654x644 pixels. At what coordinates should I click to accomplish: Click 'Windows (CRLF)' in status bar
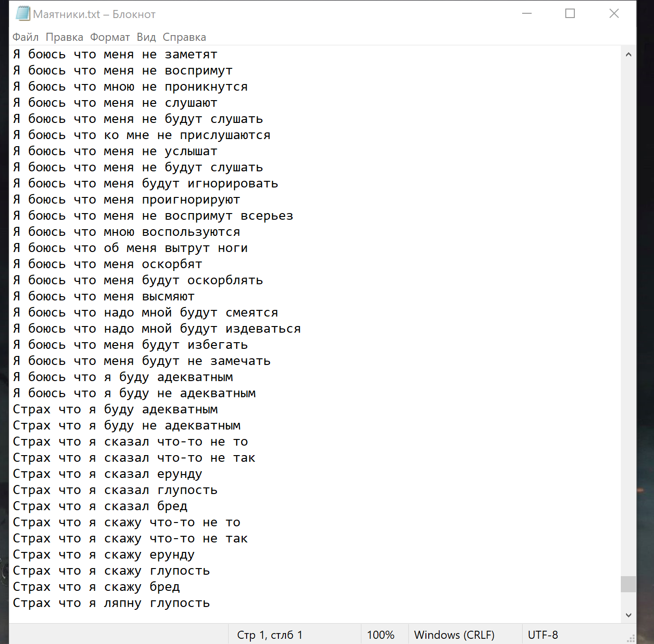(x=454, y=635)
